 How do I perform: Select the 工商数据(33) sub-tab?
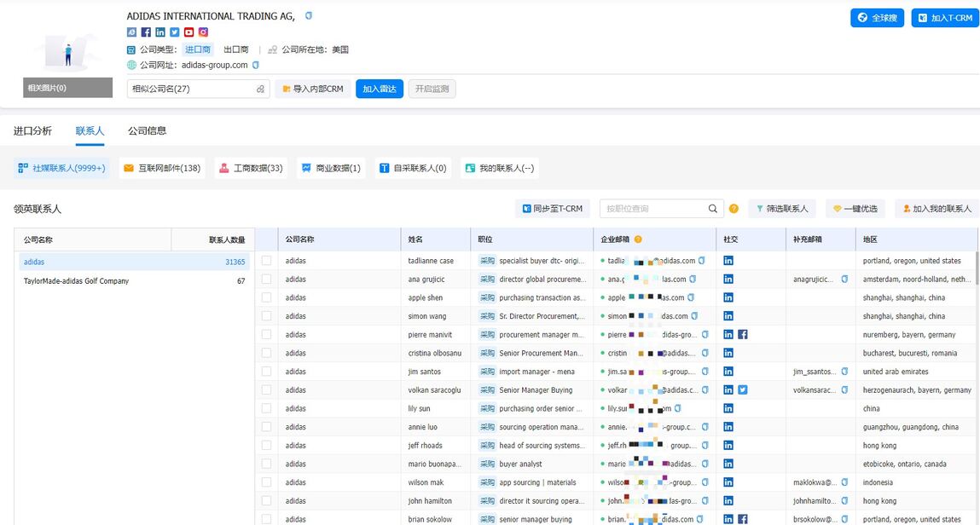coord(251,168)
